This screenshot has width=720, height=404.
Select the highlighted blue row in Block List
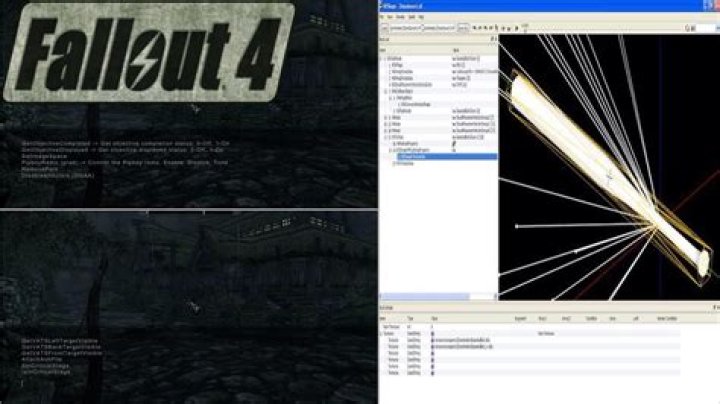(x=447, y=157)
